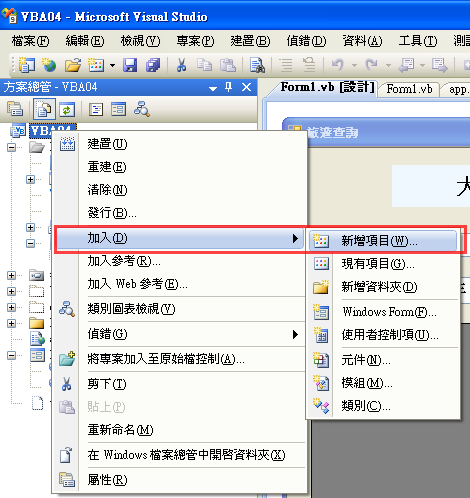Click the Refresh icon in Solution Explorer
This screenshot has width=470, height=498.
point(67,109)
